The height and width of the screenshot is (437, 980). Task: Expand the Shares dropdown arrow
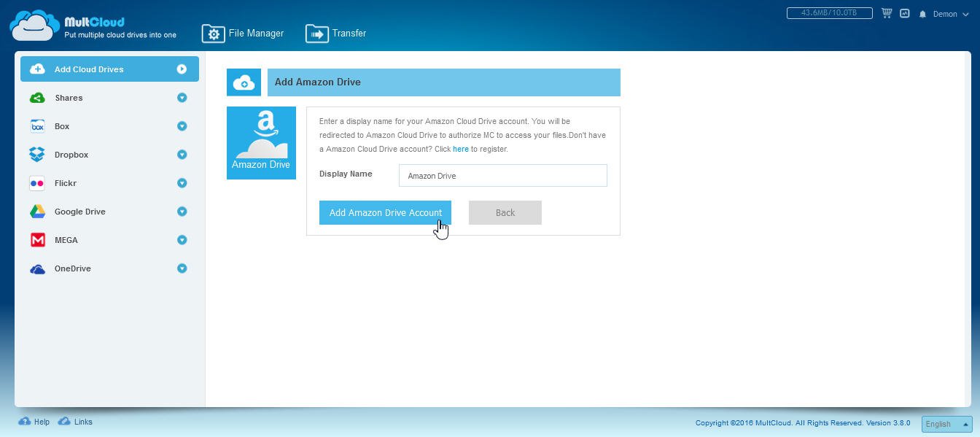pos(182,98)
